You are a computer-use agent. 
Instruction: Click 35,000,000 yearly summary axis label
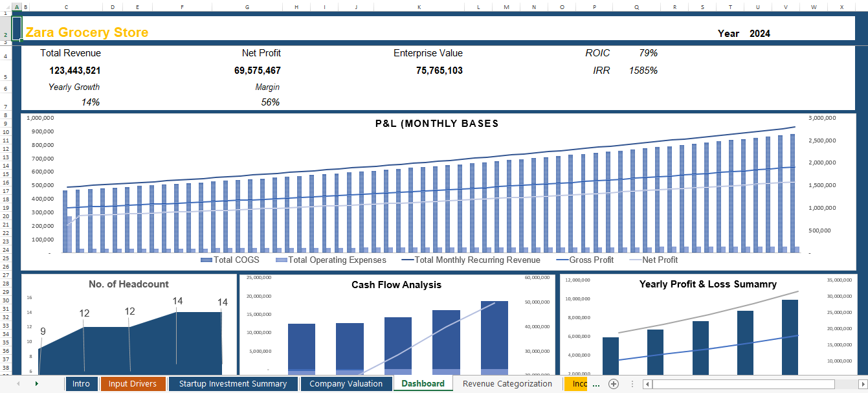(x=840, y=280)
